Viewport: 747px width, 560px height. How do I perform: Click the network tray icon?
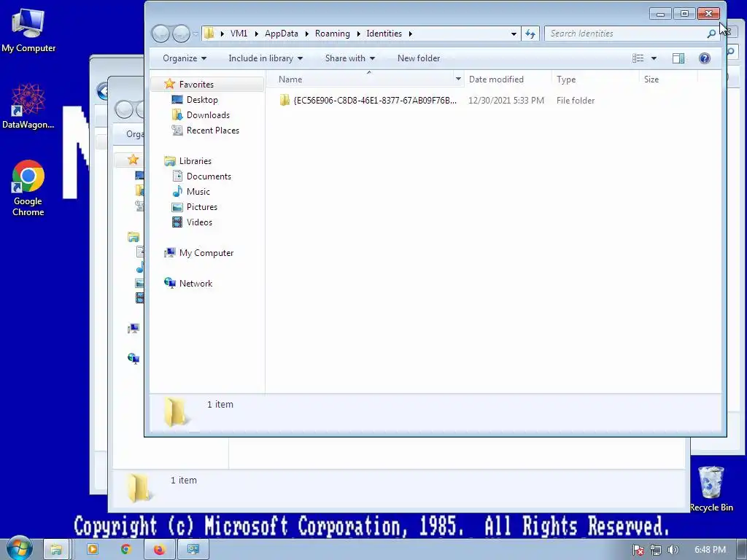[656, 550]
